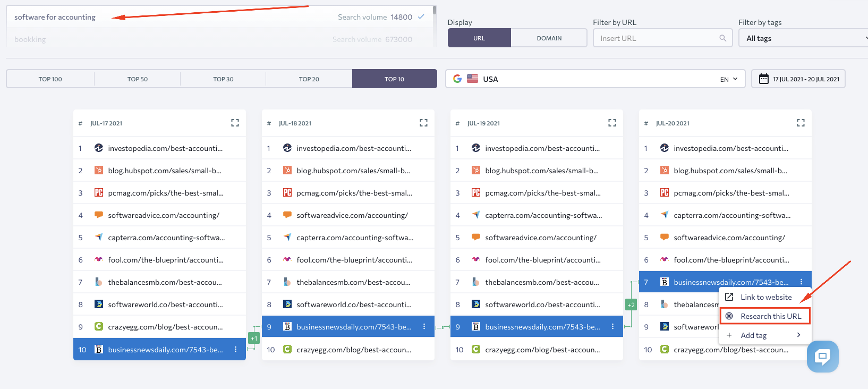
Task: Expand the JUL-20 2021 column fullscreen icon
Action: (801, 123)
